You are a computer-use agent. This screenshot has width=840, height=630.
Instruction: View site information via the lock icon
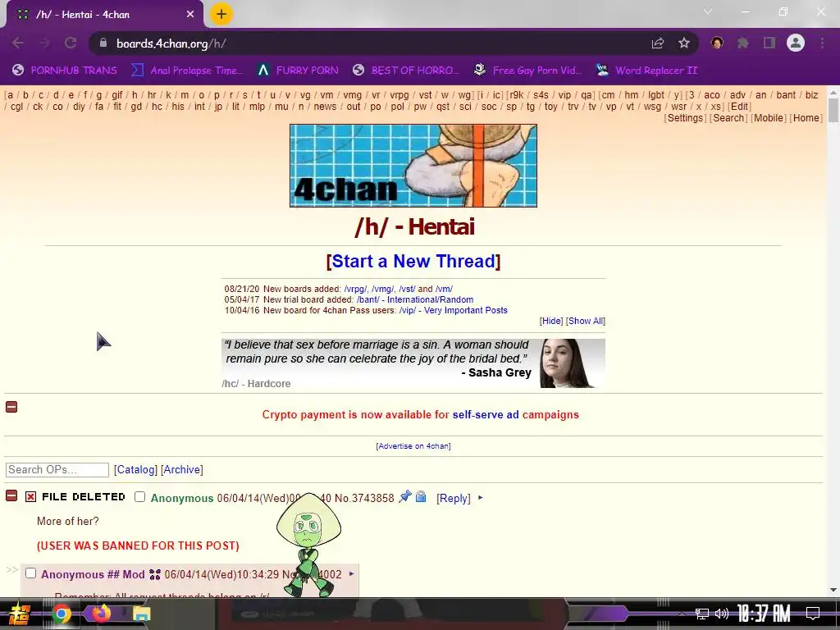pyautogui.click(x=103, y=43)
